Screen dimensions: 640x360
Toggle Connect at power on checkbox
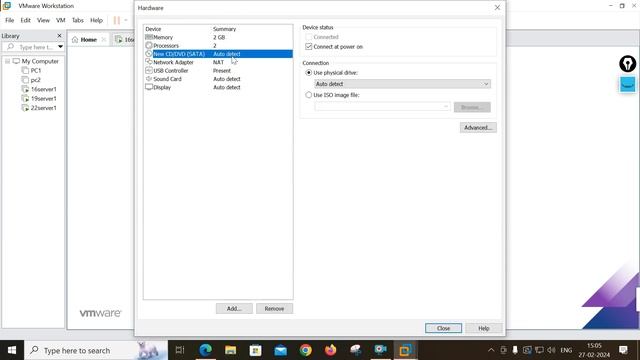(x=309, y=47)
